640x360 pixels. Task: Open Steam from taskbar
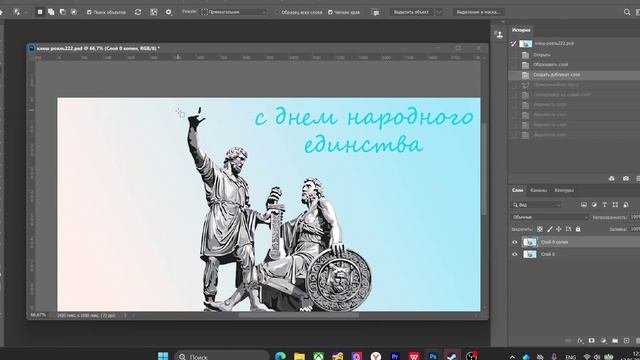(x=452, y=356)
